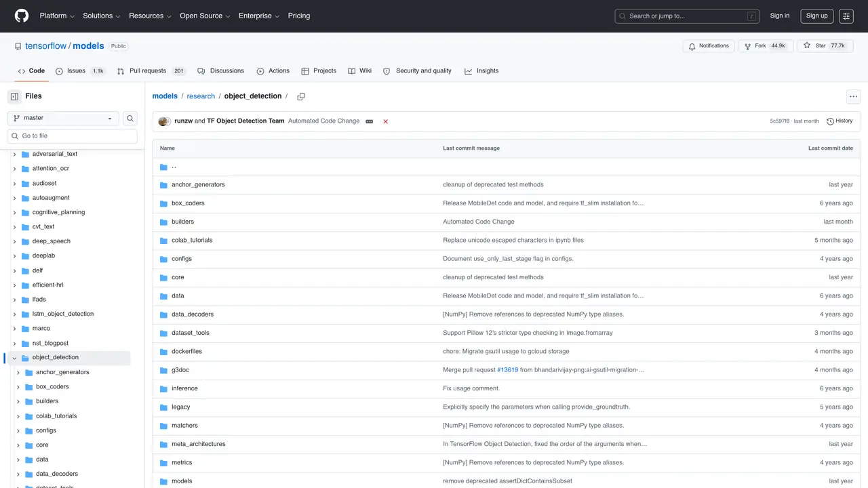Open the GitHub homepage logo
Image resolution: width=868 pixels, height=488 pixels.
tap(22, 16)
